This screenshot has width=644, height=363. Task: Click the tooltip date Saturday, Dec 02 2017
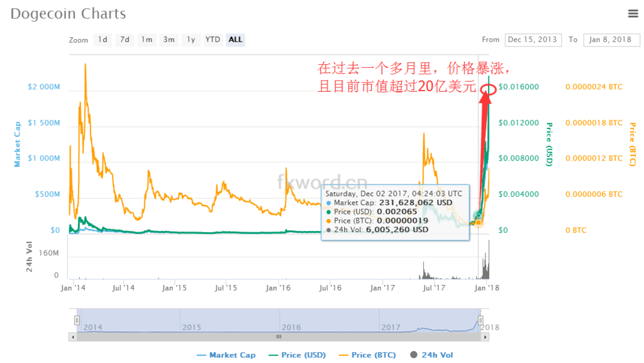[x=367, y=193]
